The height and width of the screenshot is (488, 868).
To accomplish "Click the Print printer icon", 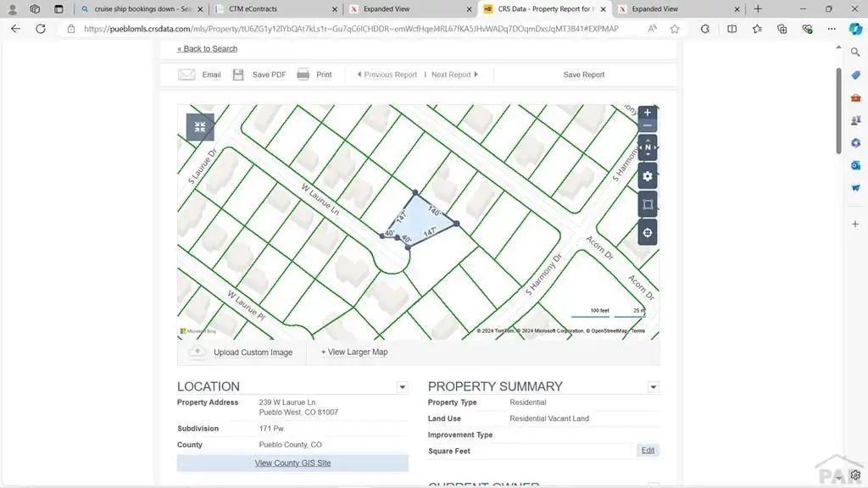I will tap(303, 75).
